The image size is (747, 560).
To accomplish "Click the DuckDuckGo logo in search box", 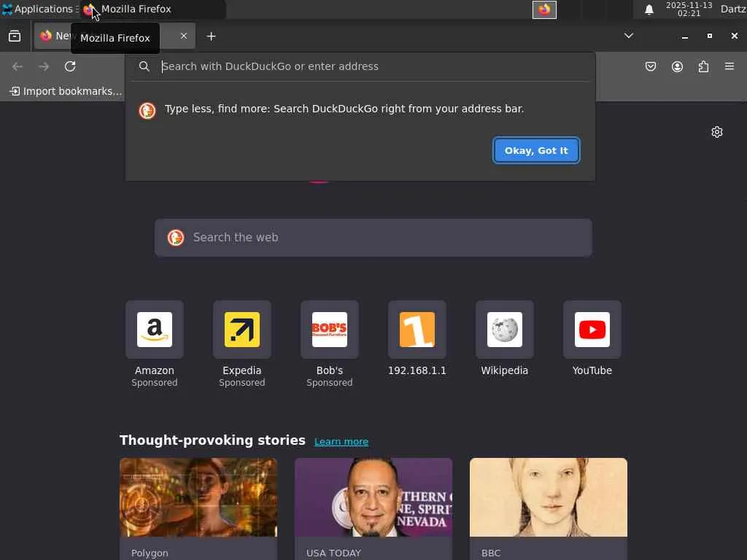I will [176, 237].
